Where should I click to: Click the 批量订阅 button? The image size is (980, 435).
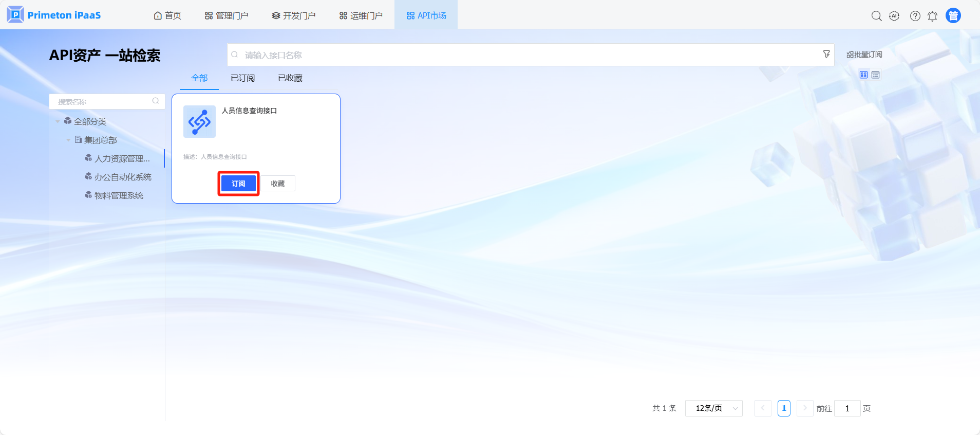click(x=864, y=55)
